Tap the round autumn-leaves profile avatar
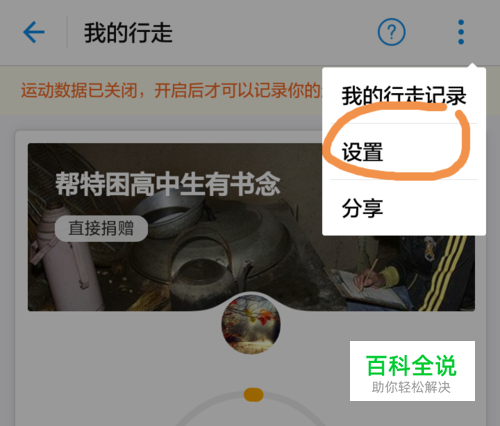 click(251, 324)
